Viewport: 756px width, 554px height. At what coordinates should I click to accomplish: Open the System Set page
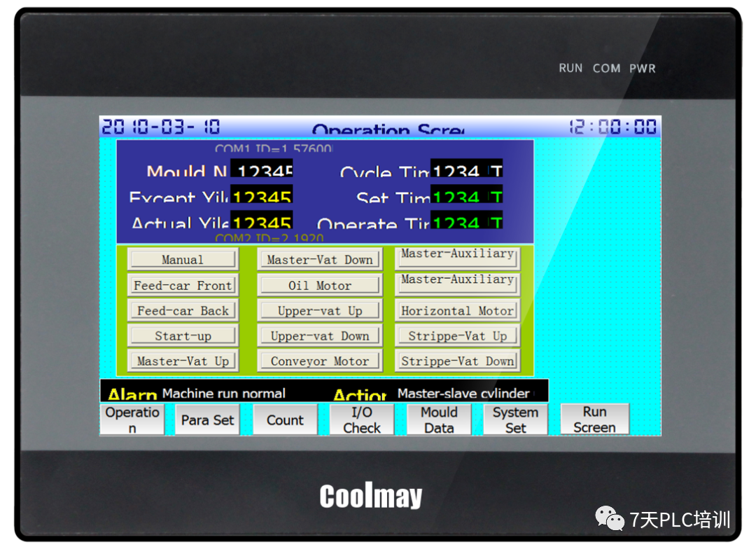point(515,420)
